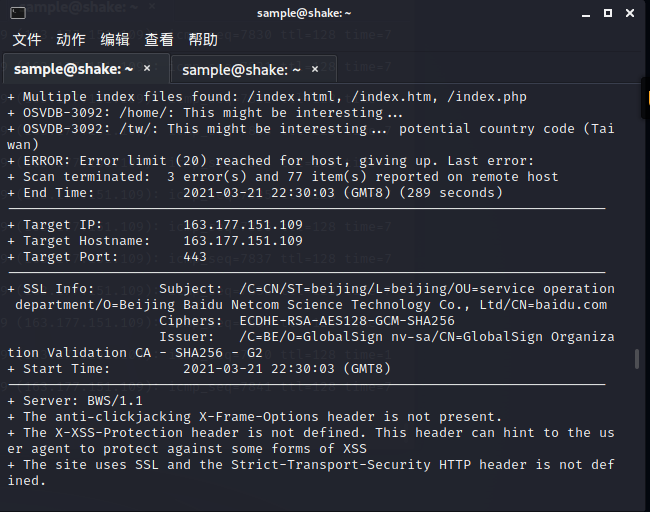
Task: Open the 编辑 (Edit) menu
Action: point(115,40)
